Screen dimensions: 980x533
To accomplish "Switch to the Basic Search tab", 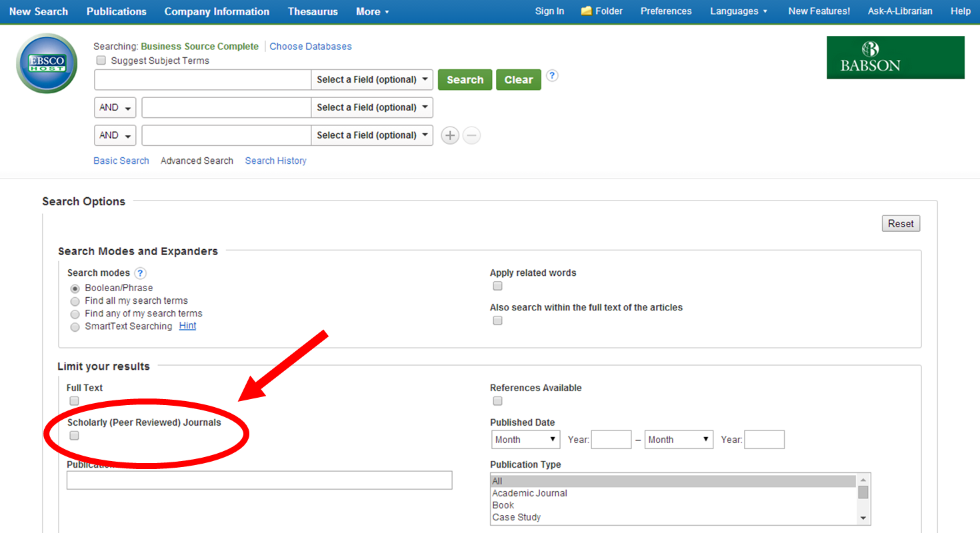I will [121, 161].
